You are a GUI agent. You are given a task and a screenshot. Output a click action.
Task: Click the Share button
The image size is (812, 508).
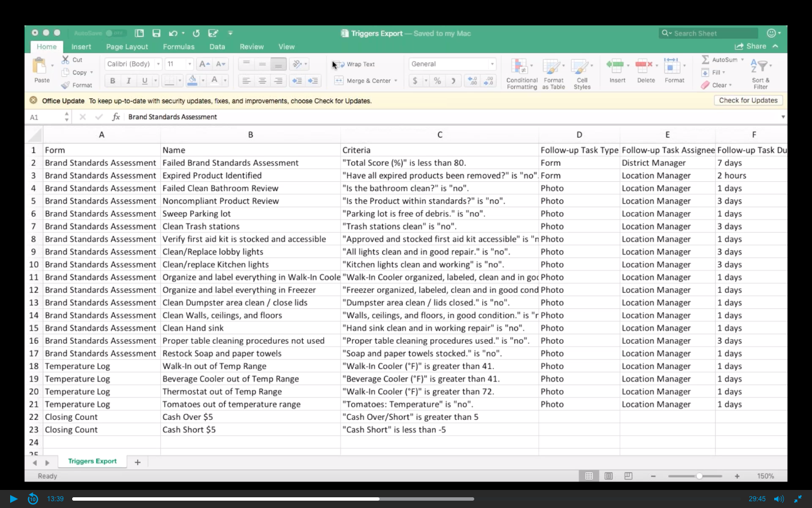[751, 46]
